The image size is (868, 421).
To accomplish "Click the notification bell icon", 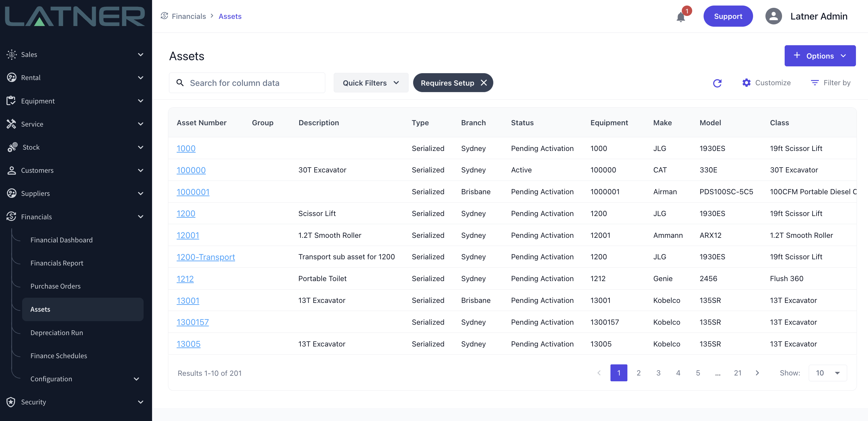I will (680, 17).
